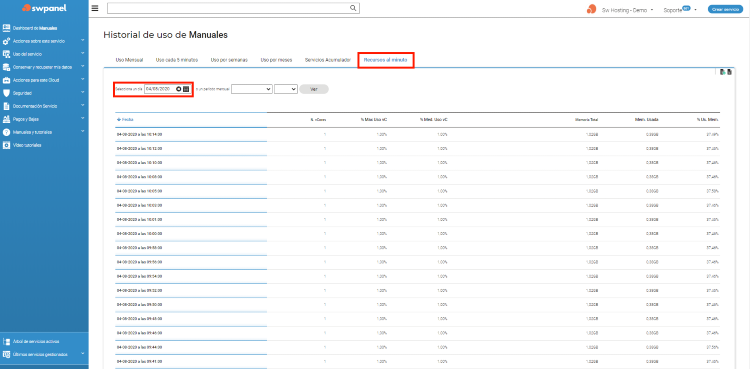Toggle the hamburger menu icon
Screen dimensions: 750x369
tap(95, 8)
